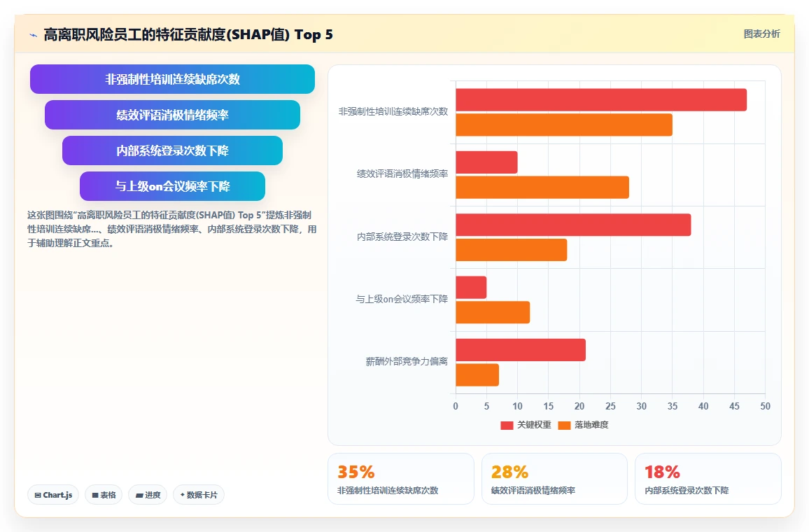Click the x-axis tick value 50

[x=765, y=406]
